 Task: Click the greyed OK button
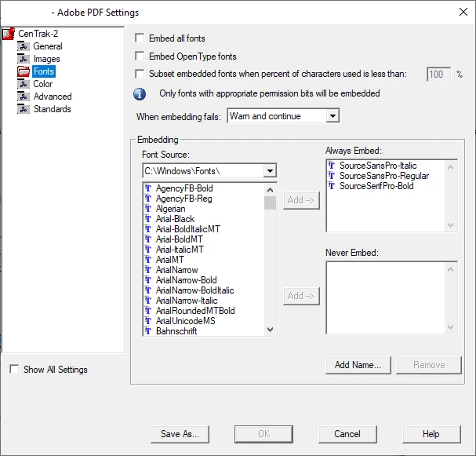(263, 434)
